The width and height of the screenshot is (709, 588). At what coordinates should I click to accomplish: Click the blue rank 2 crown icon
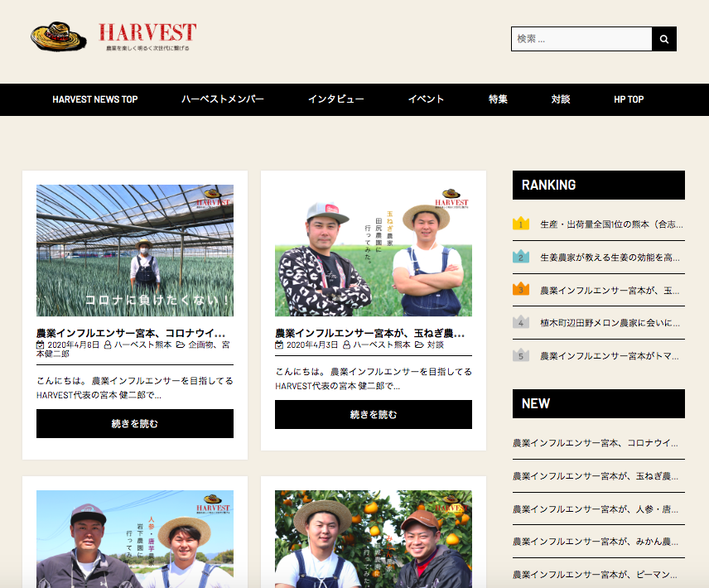[521, 257]
